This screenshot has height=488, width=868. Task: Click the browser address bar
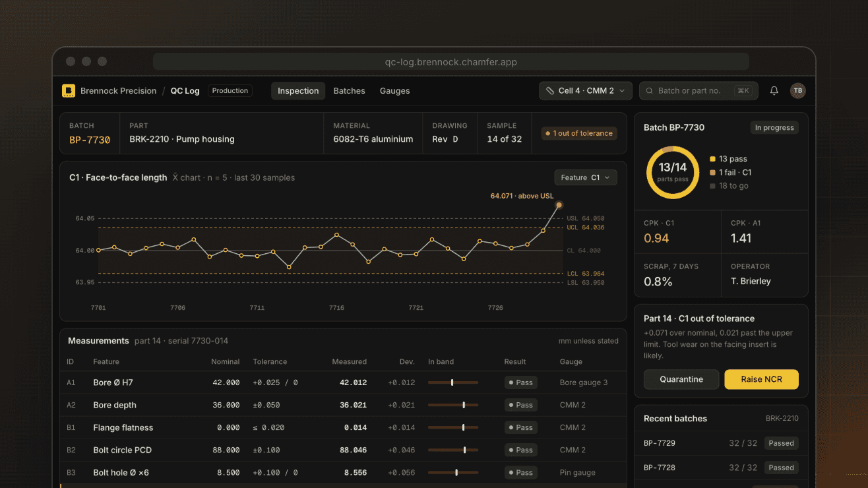(x=451, y=62)
